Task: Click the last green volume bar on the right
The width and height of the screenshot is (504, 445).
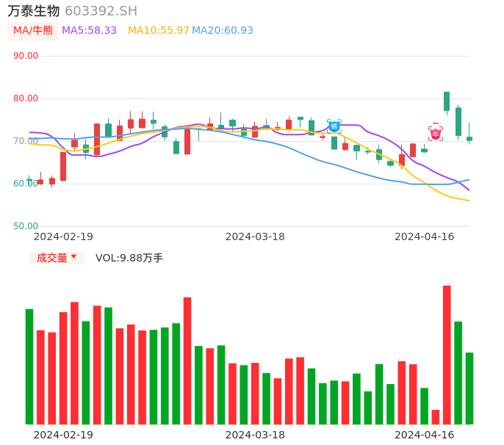Action: click(469, 388)
